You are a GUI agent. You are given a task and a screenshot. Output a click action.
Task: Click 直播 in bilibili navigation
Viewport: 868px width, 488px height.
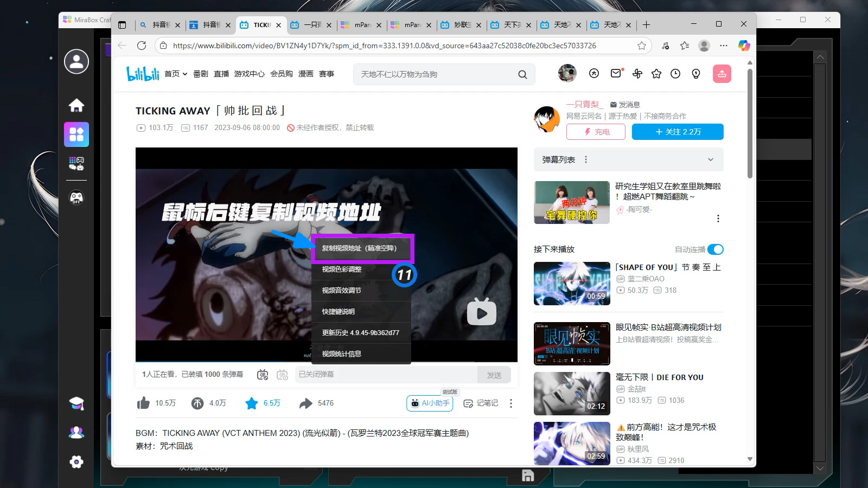click(221, 74)
